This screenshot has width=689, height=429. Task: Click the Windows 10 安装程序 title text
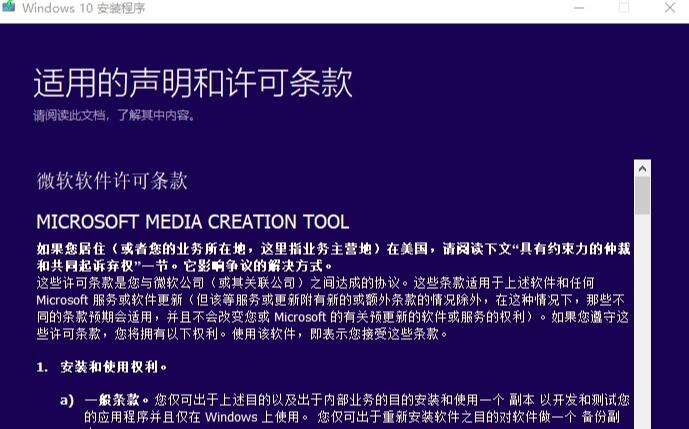coord(83,8)
